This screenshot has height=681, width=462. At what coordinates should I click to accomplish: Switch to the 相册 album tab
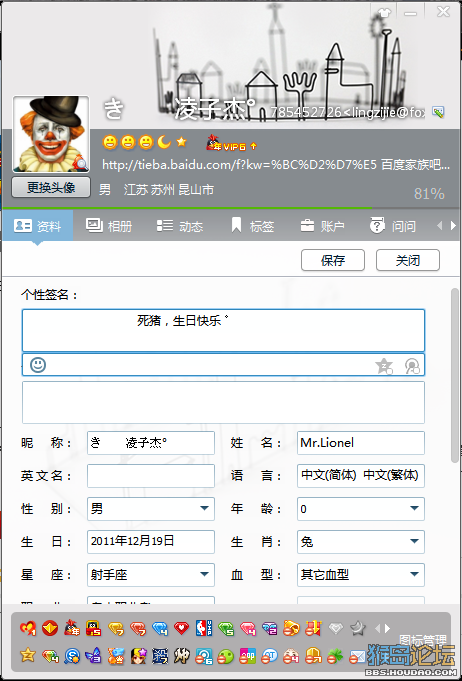pyautogui.click(x=109, y=226)
